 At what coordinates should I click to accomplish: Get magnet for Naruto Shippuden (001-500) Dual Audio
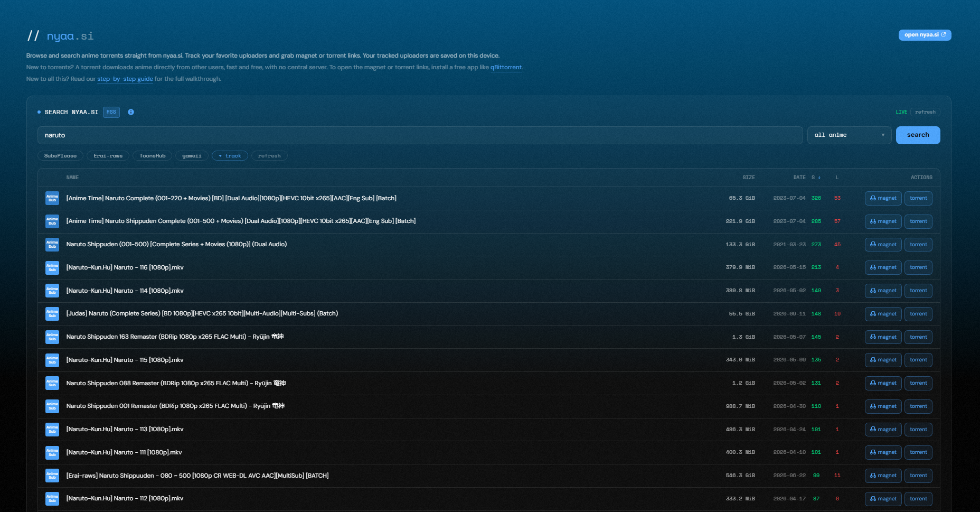[883, 245]
